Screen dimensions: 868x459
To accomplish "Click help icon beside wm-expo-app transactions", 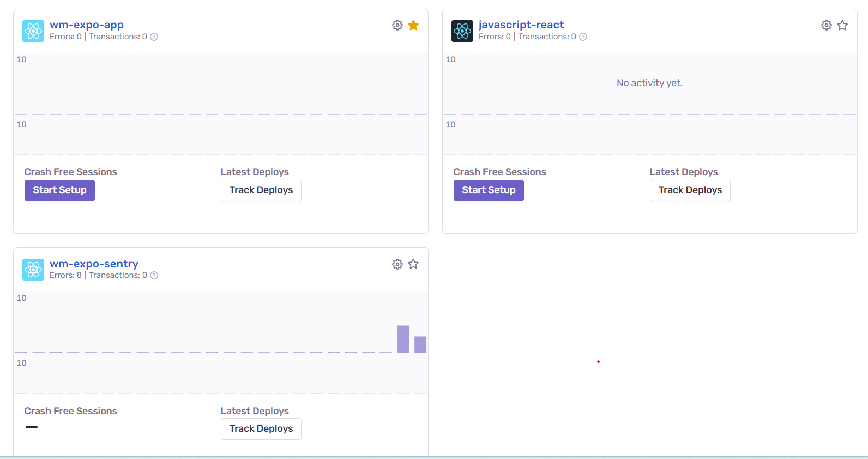I will click(x=154, y=37).
